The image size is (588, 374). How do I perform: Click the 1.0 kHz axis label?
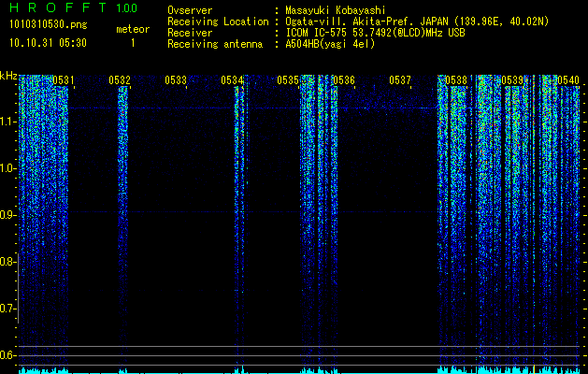click(x=7, y=169)
